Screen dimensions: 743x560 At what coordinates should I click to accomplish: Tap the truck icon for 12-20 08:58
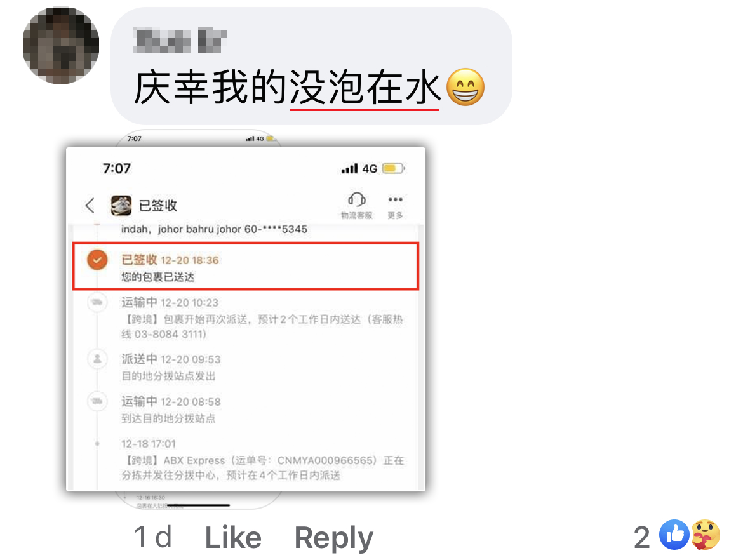point(97,402)
